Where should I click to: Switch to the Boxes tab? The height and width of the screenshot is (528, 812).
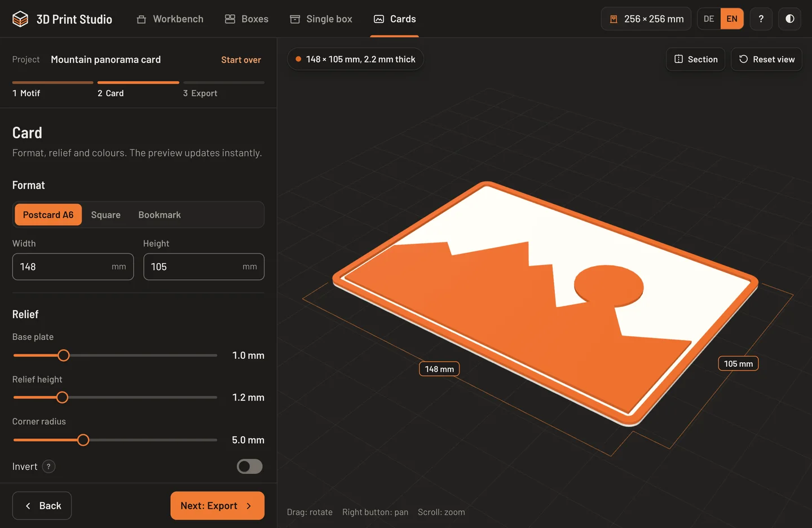click(x=246, y=19)
